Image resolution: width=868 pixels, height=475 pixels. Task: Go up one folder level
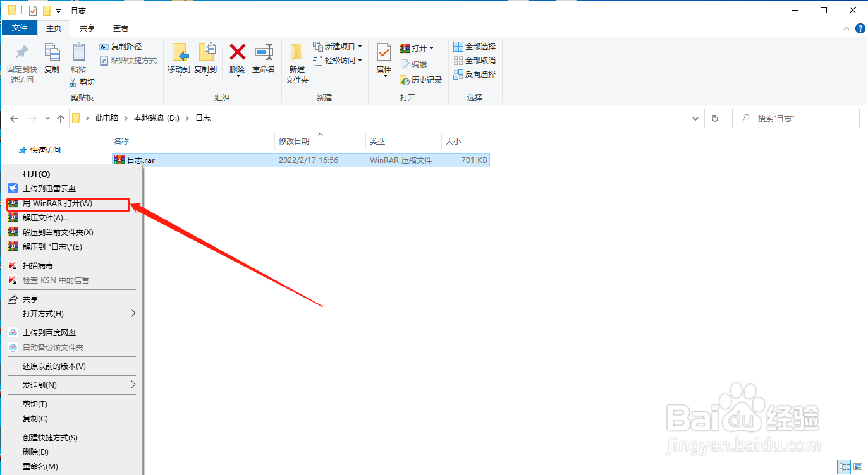[x=61, y=118]
